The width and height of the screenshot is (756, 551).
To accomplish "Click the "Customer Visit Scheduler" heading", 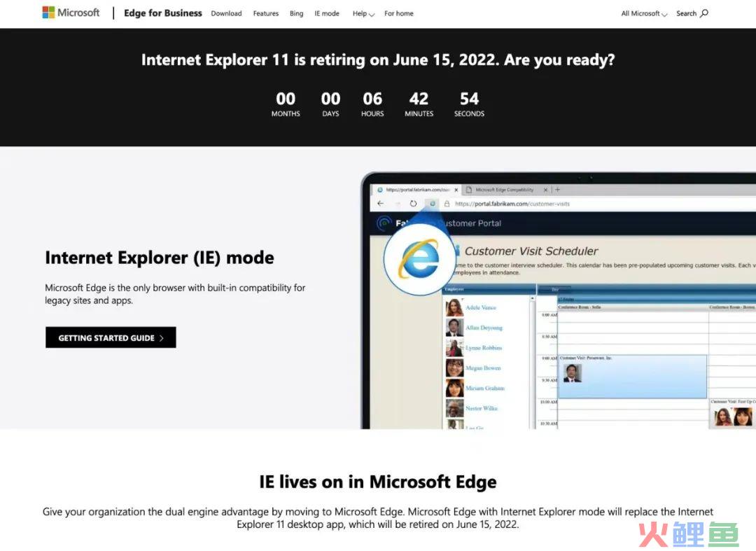I will point(531,251).
